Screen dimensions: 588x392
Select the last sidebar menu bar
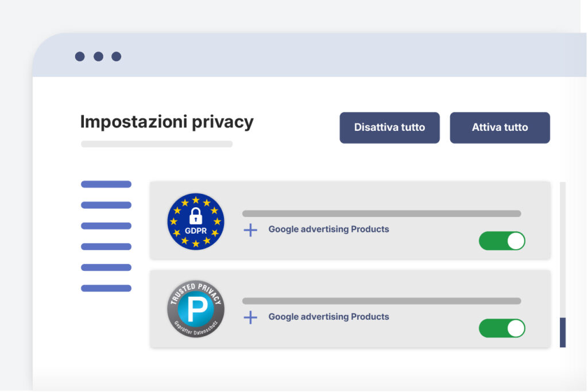click(106, 288)
